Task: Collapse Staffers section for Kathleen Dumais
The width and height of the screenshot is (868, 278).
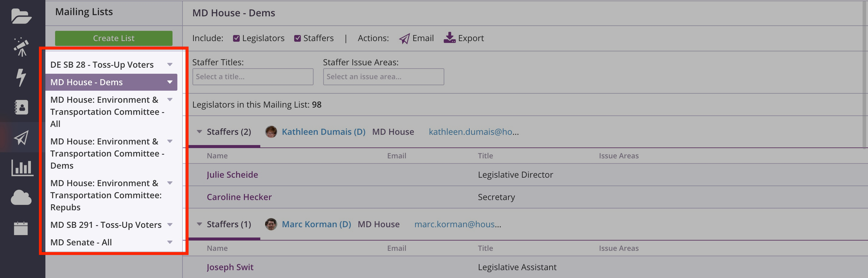Action: [x=199, y=131]
